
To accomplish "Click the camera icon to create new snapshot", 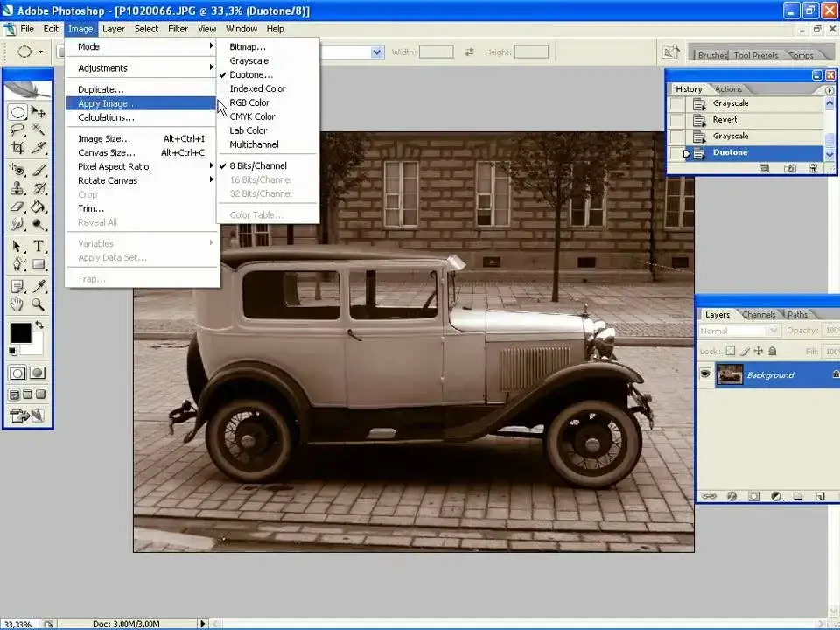I will click(788, 167).
